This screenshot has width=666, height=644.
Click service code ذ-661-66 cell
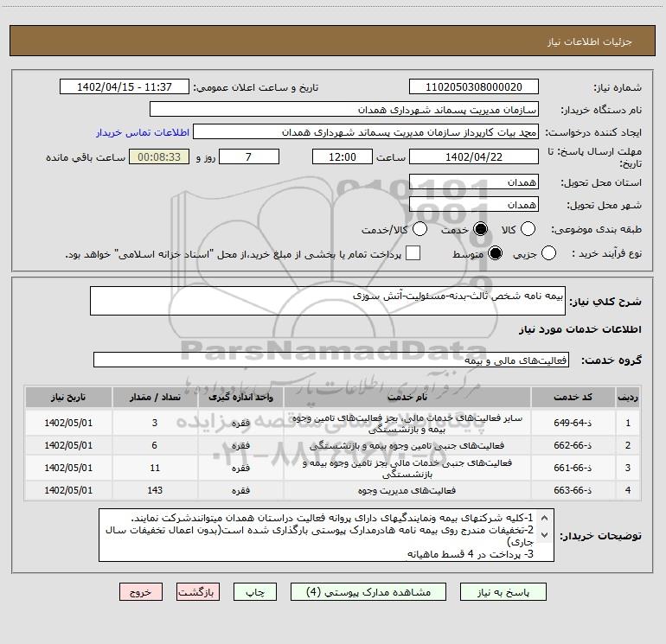point(573,468)
